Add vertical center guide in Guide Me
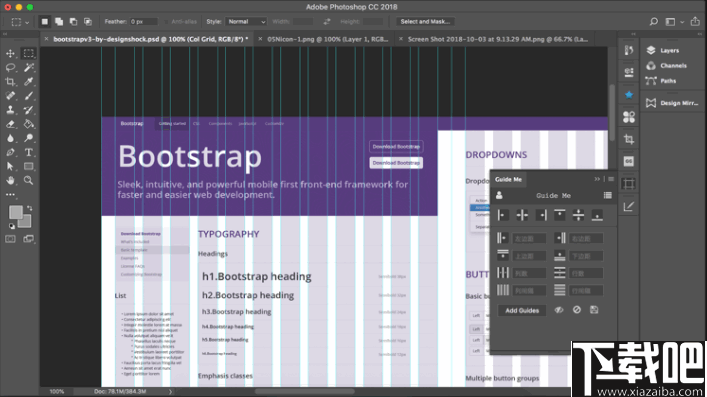Image resolution: width=707 pixels, height=397 pixels. [522, 215]
